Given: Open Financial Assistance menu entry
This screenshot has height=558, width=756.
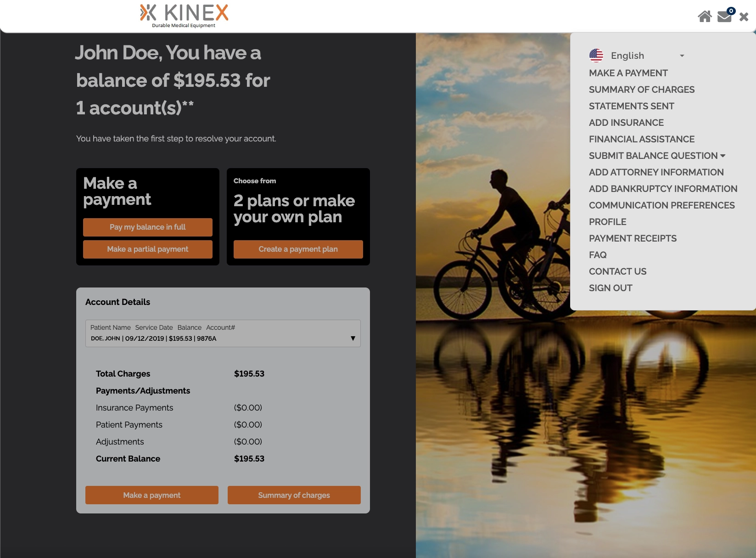Looking at the screenshot, I should [x=642, y=139].
